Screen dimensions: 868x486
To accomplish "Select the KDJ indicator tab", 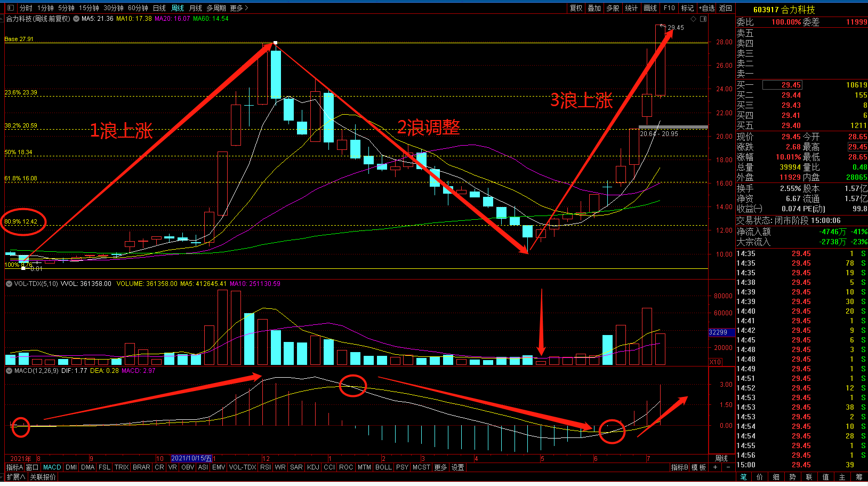I will (314, 467).
